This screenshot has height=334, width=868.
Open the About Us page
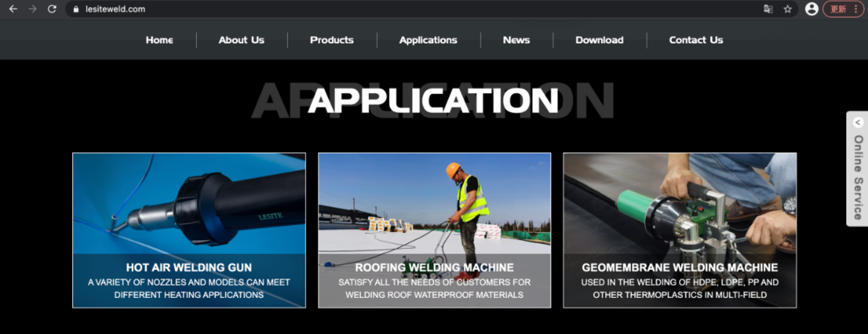click(x=241, y=40)
